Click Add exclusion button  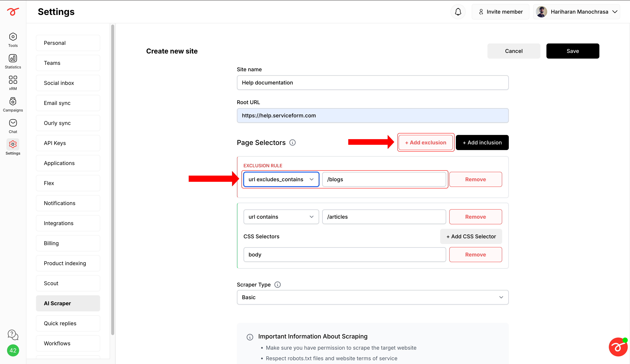pyautogui.click(x=425, y=142)
